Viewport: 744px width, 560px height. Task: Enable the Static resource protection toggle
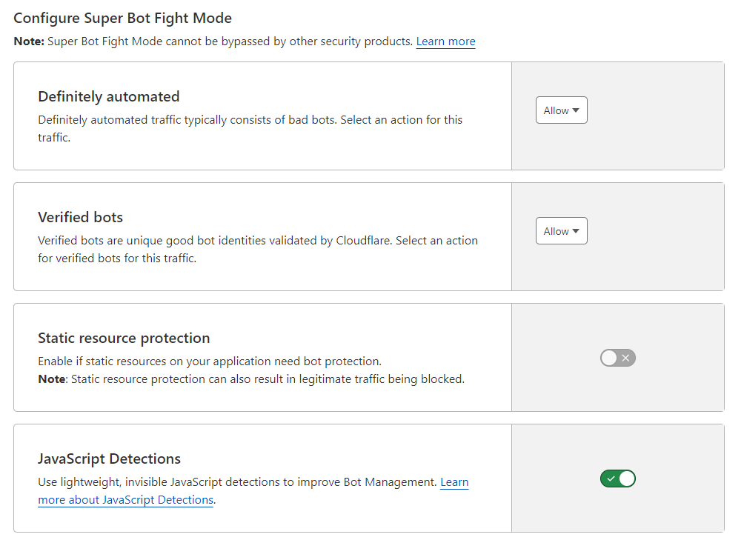(617, 359)
